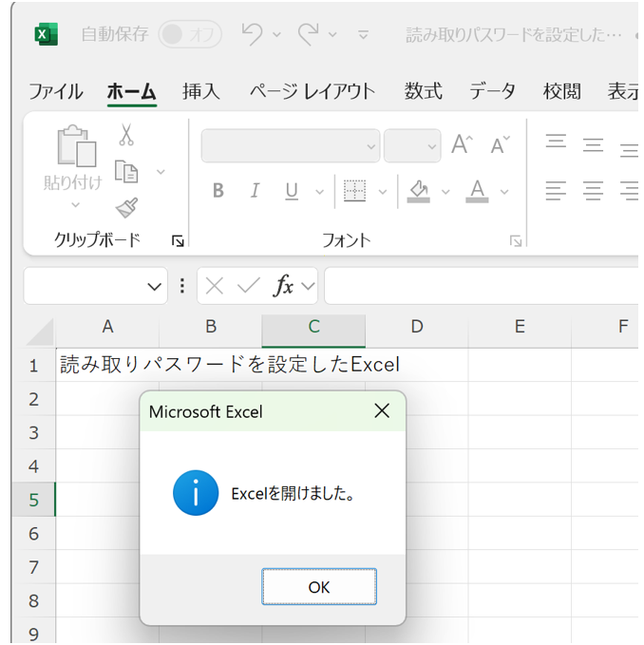Open the クリップボード dialog launcher
Screen dimensions: 644x645
178,241
